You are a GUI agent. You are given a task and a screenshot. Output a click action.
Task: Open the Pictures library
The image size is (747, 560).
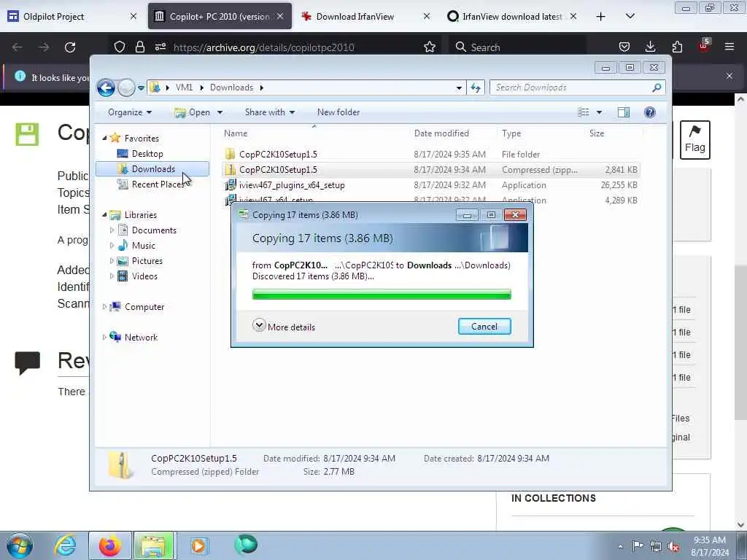point(147,261)
